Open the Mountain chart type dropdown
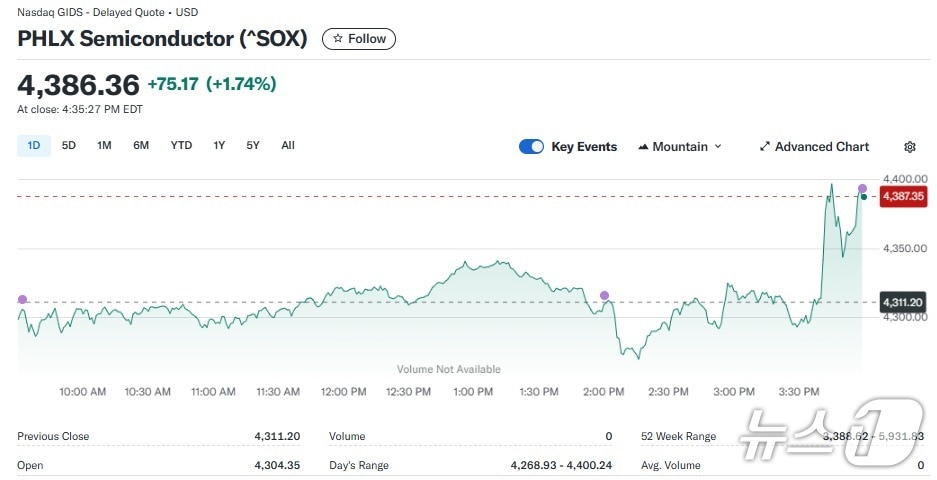 point(679,147)
